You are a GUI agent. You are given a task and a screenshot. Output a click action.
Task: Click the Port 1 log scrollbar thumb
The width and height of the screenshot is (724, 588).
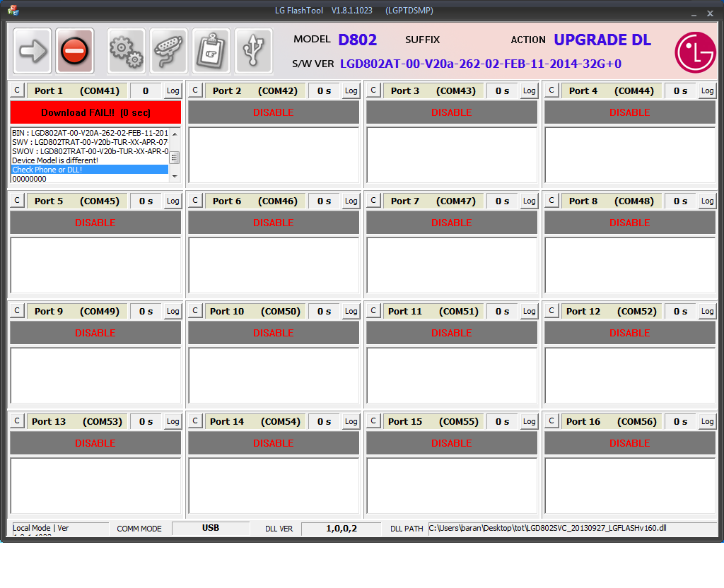point(175,158)
